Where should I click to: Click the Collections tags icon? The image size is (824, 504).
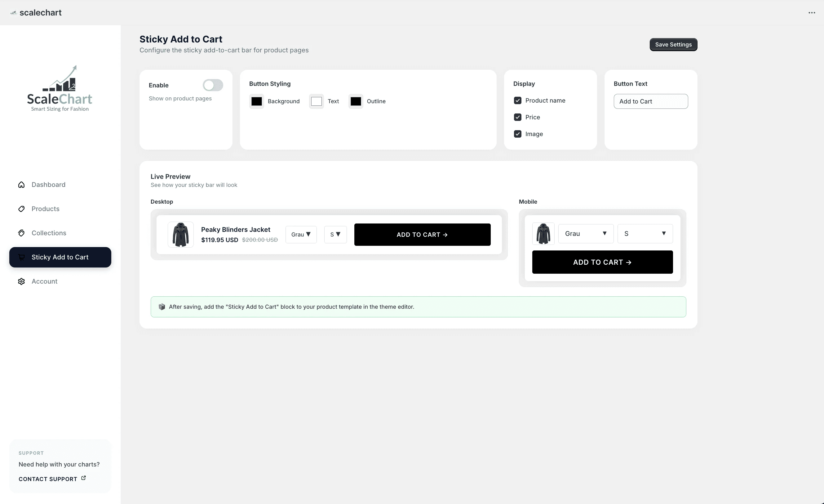(21, 233)
